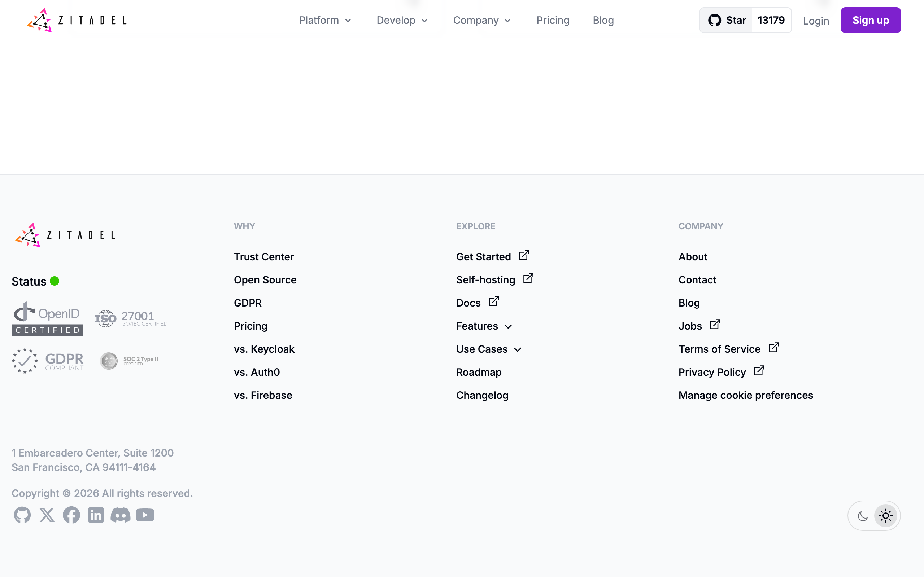924x577 pixels.
Task: Open Pricing in the top navigation
Action: click(553, 20)
